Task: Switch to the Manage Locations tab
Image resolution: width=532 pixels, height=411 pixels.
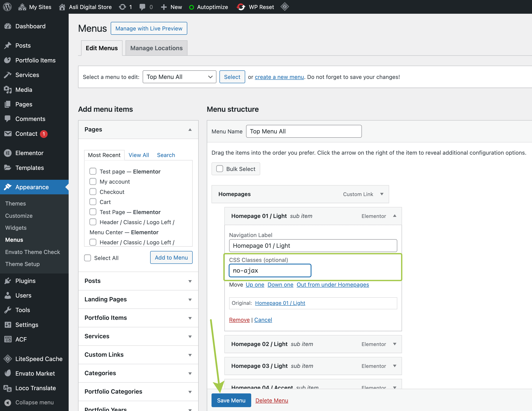Action: (156, 48)
